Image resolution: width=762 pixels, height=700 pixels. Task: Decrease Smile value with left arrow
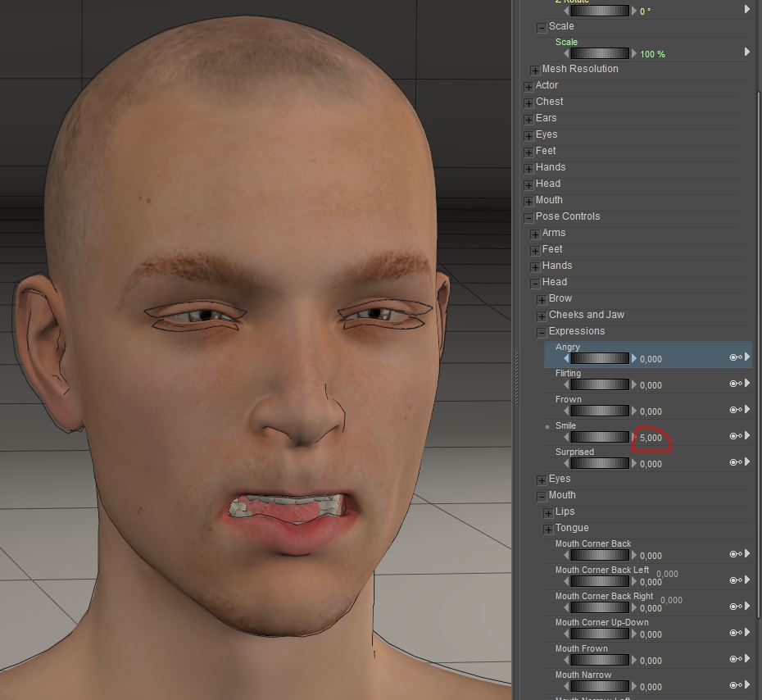(566, 438)
